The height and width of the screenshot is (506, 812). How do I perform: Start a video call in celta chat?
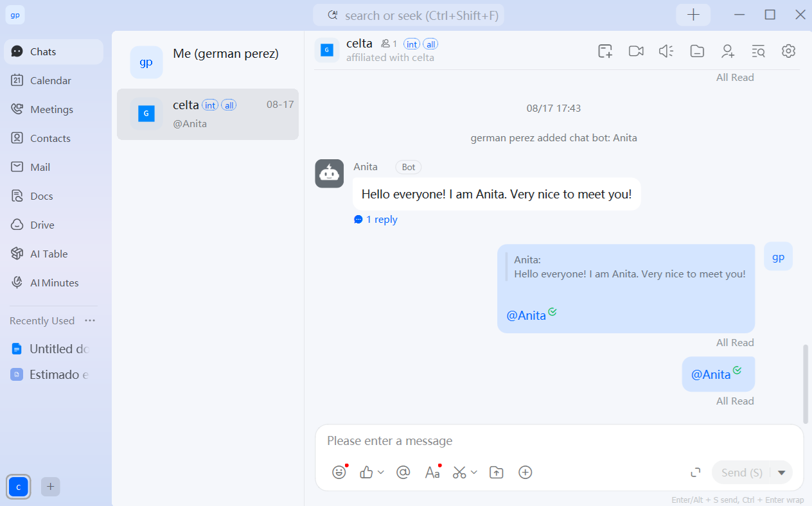[x=636, y=51]
